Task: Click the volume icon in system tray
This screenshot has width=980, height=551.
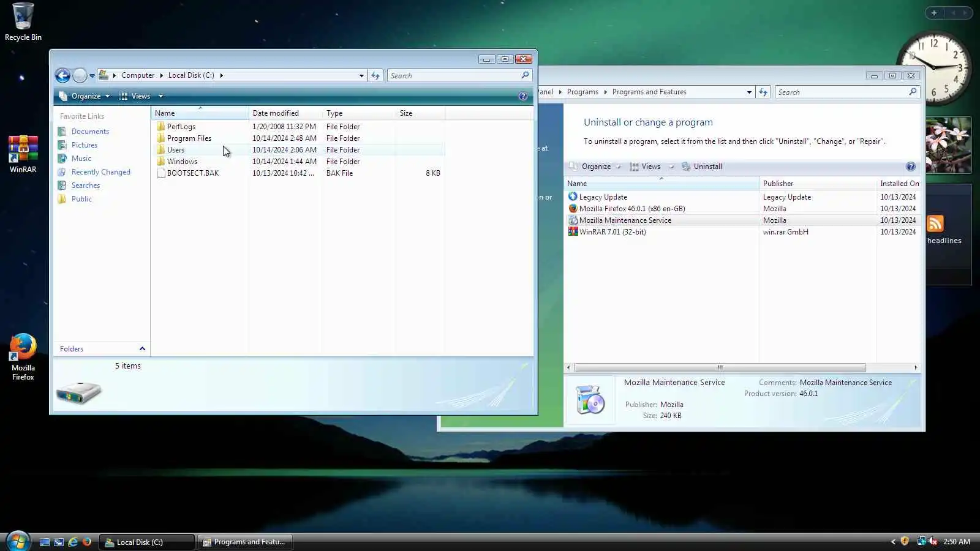Action: (933, 541)
